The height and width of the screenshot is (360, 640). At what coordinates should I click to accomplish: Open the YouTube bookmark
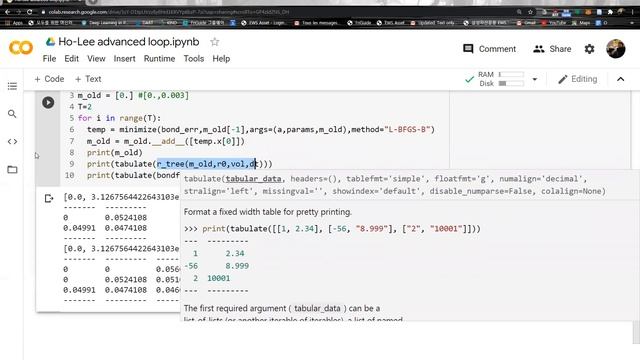click(553, 23)
